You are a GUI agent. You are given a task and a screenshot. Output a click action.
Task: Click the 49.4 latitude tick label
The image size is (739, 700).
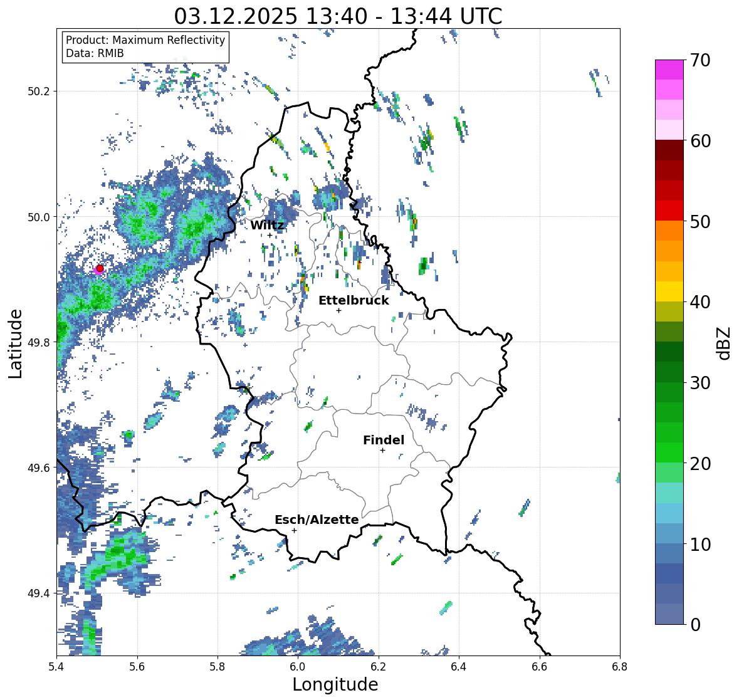coord(39,593)
